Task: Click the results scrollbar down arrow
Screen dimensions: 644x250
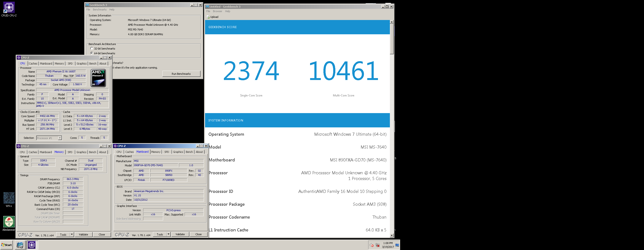Action: coord(392,235)
